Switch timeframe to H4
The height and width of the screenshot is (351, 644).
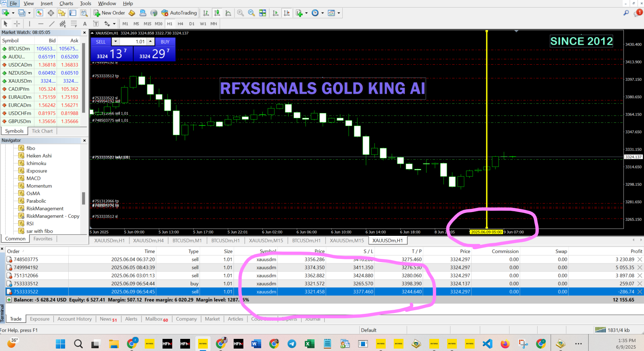click(180, 24)
